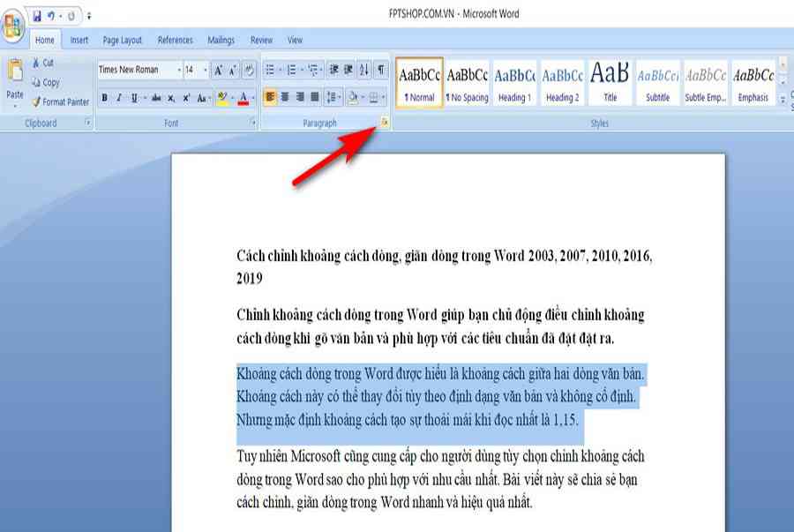Apply Emphasis style
This screenshot has height=532, width=794.
[753, 83]
